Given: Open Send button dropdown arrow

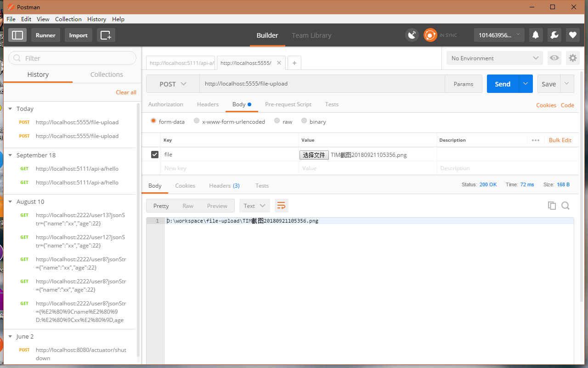Looking at the screenshot, I should [526, 84].
